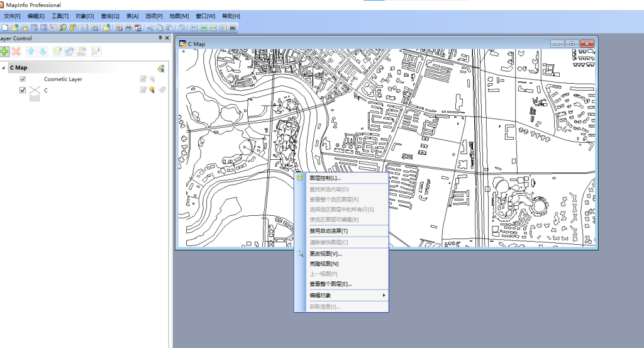This screenshot has width=644, height=348.
Task: Click the Move Layer Down arrow icon
Action: pyautogui.click(x=42, y=51)
